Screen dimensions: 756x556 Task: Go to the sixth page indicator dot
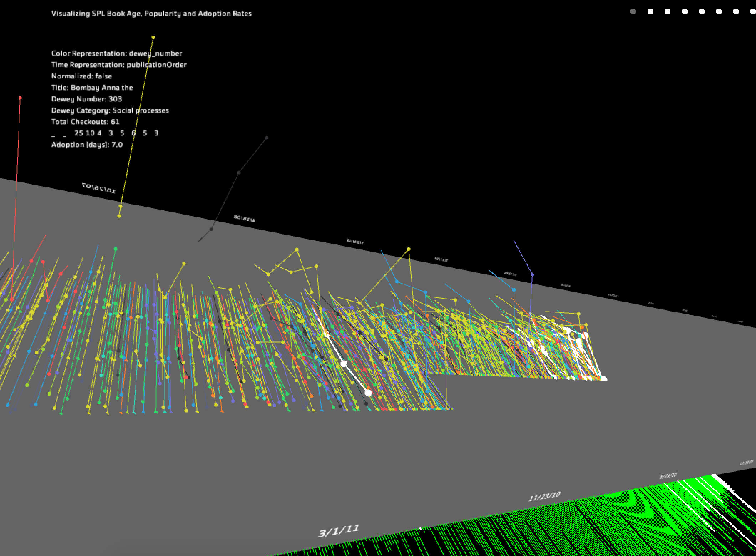tap(719, 12)
